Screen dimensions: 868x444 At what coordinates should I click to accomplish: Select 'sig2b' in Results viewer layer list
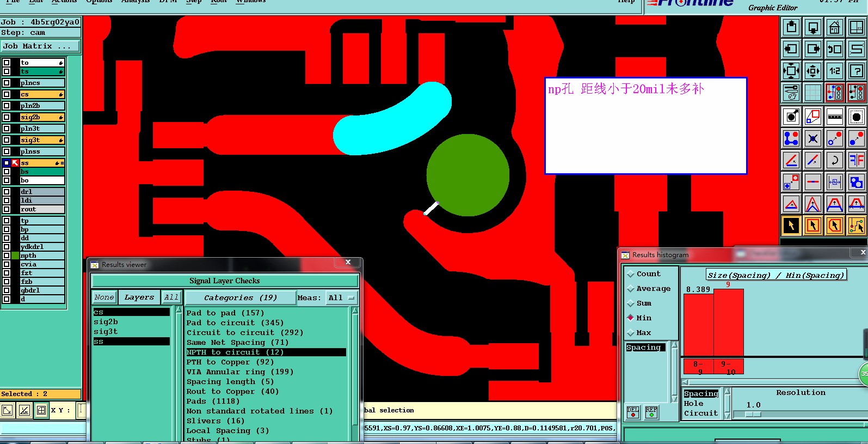tap(106, 322)
